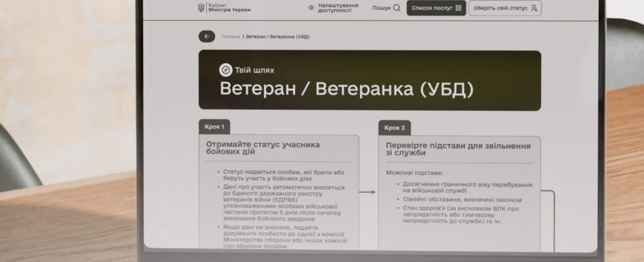This screenshot has height=262, width=644.
Task: Click Кабінет Міністрів України site title
Action: click(x=229, y=8)
